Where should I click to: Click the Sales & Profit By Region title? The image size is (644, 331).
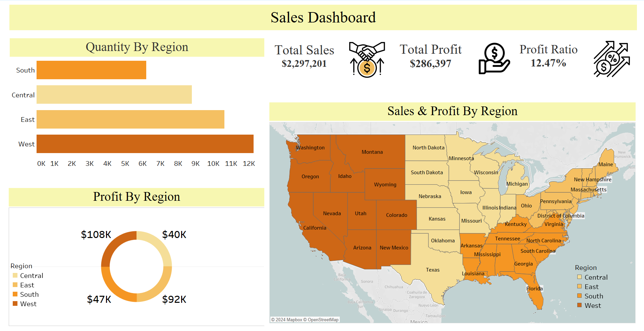[452, 111]
